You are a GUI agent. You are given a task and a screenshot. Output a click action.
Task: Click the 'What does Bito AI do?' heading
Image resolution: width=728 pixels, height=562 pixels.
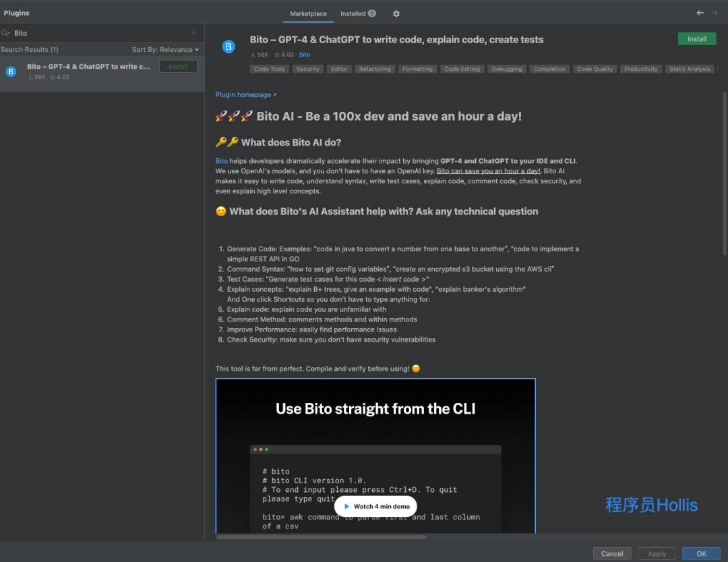click(291, 142)
